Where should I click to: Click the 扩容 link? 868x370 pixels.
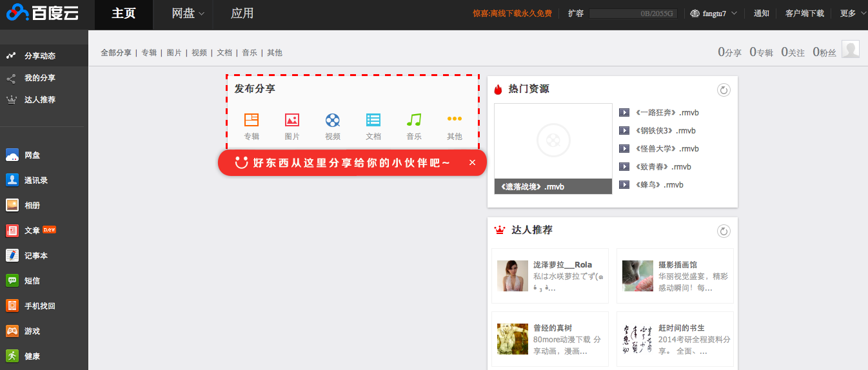tap(576, 14)
